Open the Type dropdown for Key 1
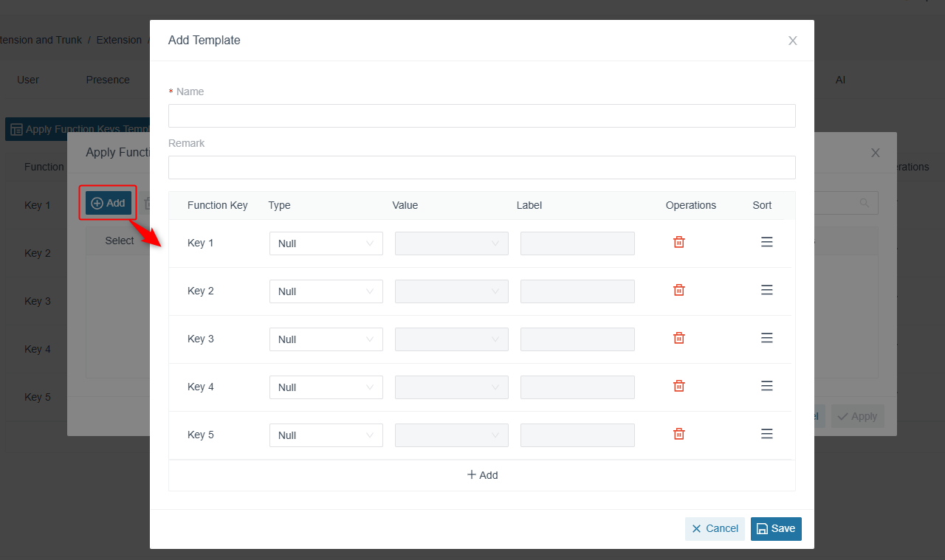 (326, 243)
